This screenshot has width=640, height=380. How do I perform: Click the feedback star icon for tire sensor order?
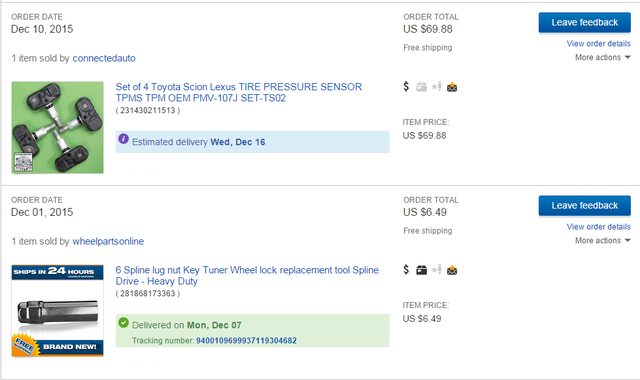pyautogui.click(x=437, y=86)
